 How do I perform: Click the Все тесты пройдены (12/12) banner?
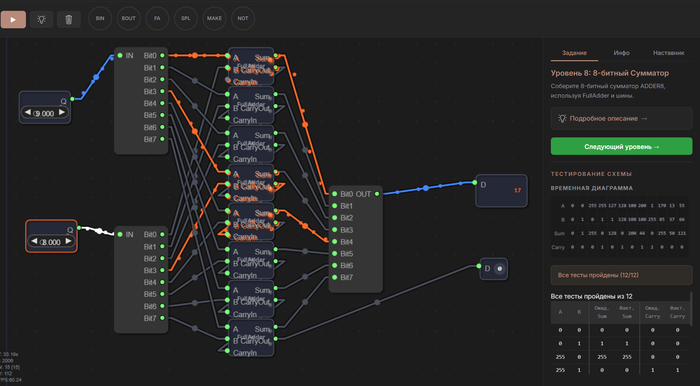click(x=621, y=275)
